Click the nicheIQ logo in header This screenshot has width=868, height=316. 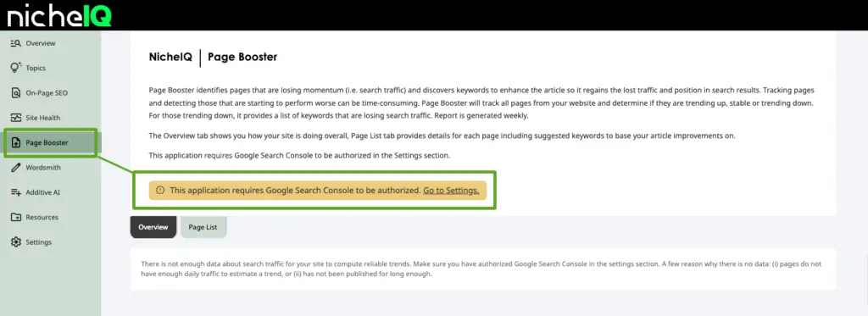click(x=59, y=15)
